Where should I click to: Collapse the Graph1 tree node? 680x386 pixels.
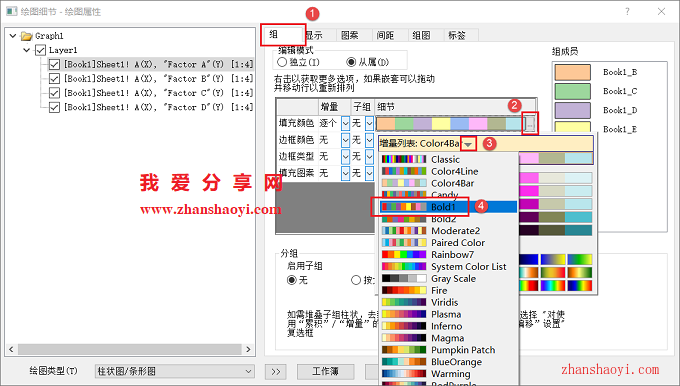13,36
